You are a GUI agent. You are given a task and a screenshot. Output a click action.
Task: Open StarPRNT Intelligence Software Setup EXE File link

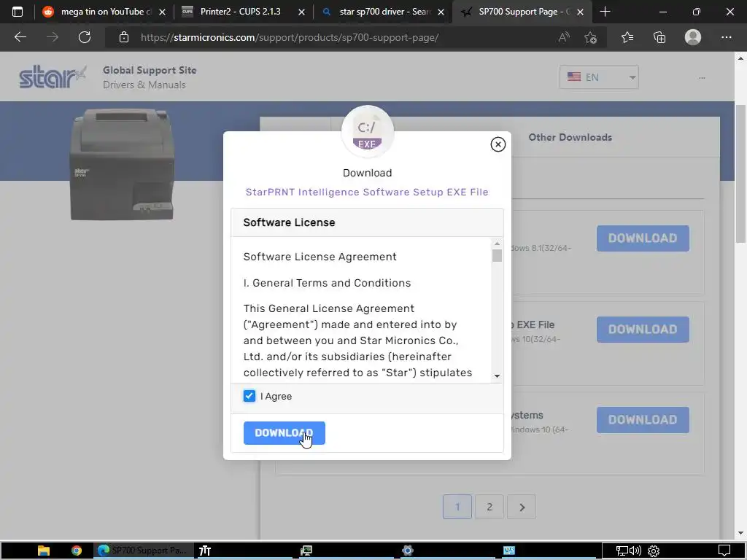click(367, 192)
